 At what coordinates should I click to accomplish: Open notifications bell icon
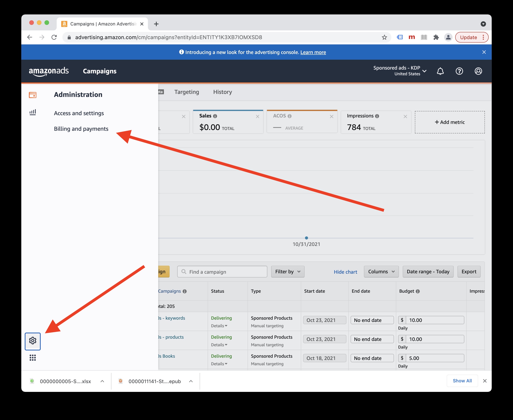pyautogui.click(x=440, y=71)
